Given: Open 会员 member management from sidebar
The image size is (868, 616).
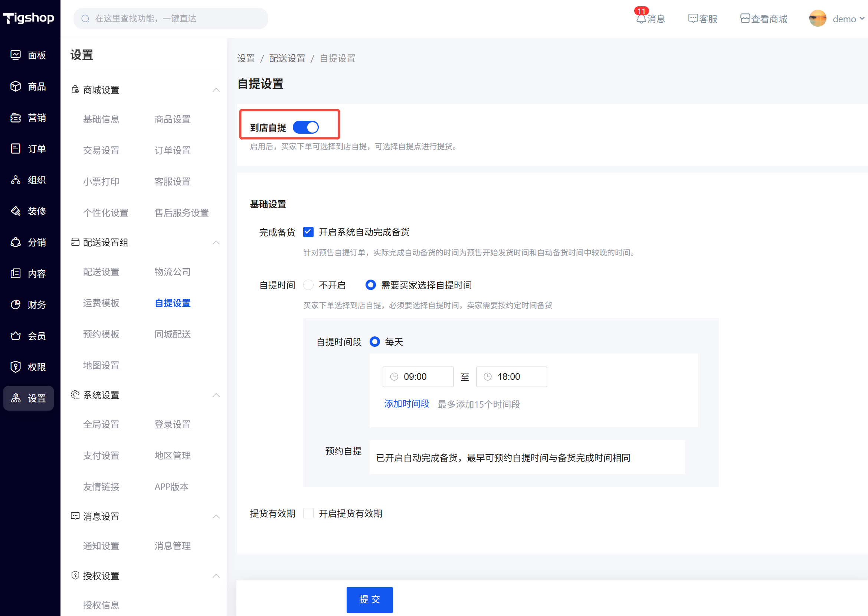Looking at the screenshot, I should pyautogui.click(x=29, y=335).
